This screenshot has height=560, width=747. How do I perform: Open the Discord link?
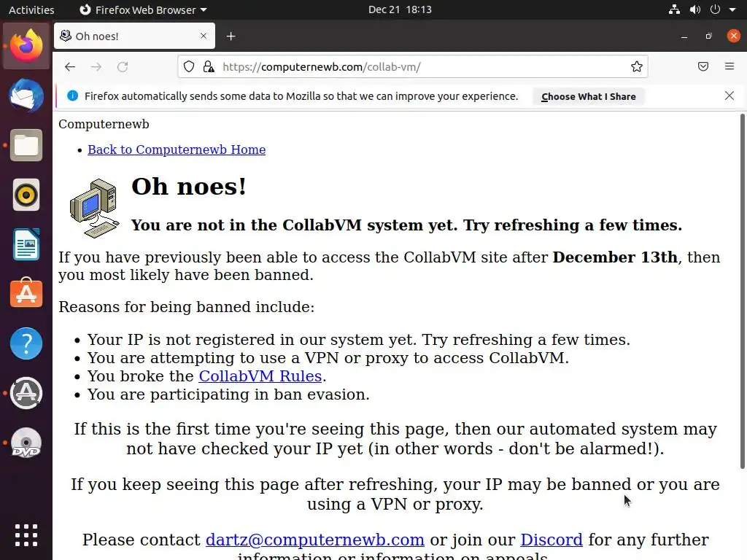(x=551, y=540)
